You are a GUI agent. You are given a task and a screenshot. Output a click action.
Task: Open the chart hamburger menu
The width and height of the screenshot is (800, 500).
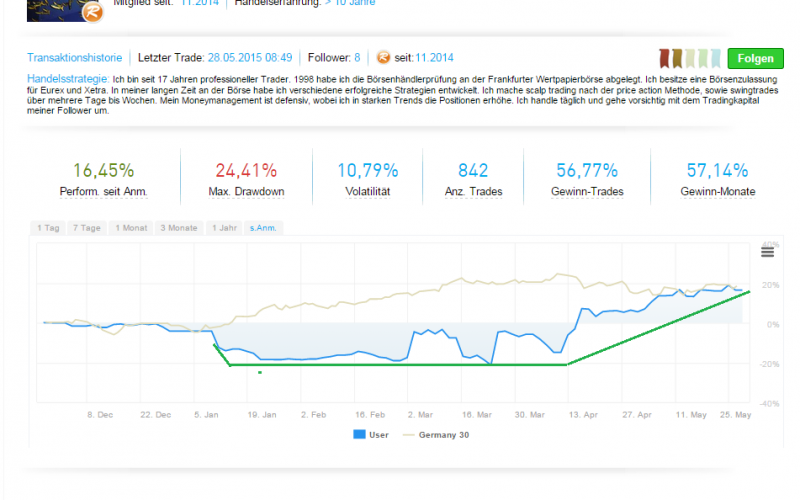point(767,252)
